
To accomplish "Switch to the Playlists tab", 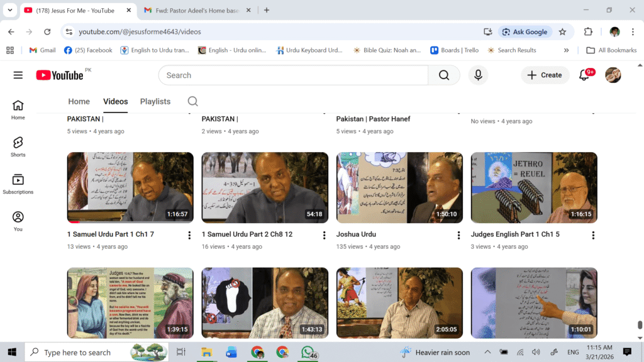I will pyautogui.click(x=155, y=101).
